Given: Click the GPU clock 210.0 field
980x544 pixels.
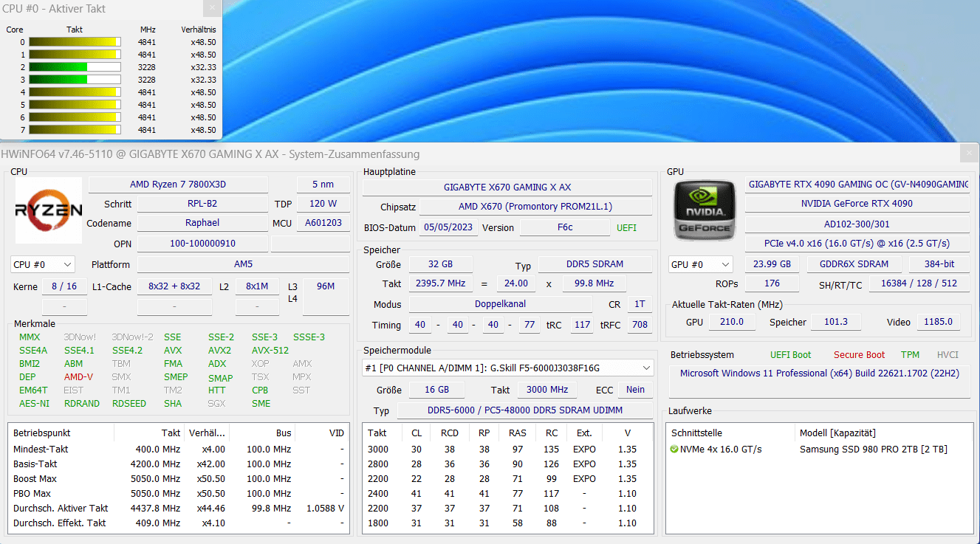Looking at the screenshot, I should tap(731, 322).
